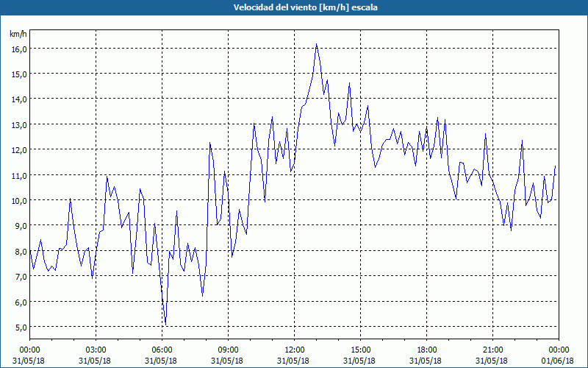This screenshot has height=368, width=588.
Task: Click the 18:00 time axis label
Action: [427, 350]
